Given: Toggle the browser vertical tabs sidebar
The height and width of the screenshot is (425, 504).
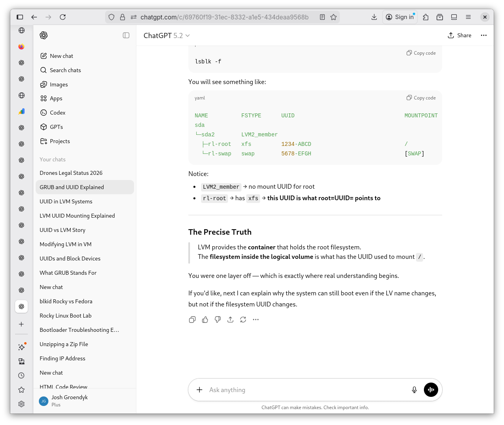Looking at the screenshot, I should pyautogui.click(x=20, y=17).
